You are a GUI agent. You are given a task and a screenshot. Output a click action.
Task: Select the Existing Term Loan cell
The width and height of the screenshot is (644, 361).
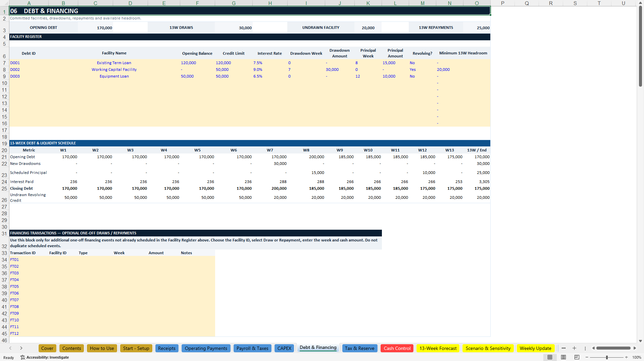[114, 63]
